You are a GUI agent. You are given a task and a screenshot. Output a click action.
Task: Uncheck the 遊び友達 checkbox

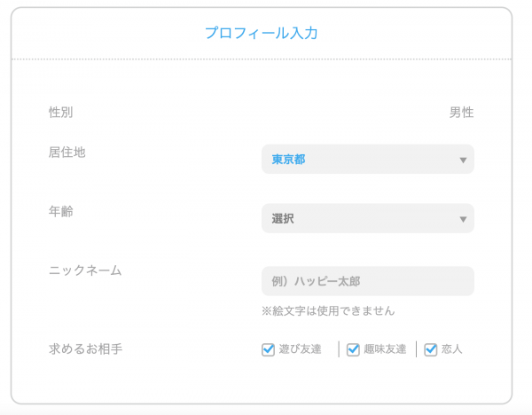269,349
